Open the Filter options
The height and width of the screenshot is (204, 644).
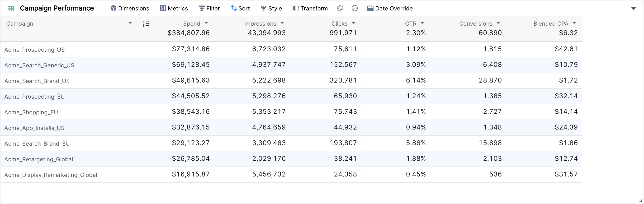point(209,9)
